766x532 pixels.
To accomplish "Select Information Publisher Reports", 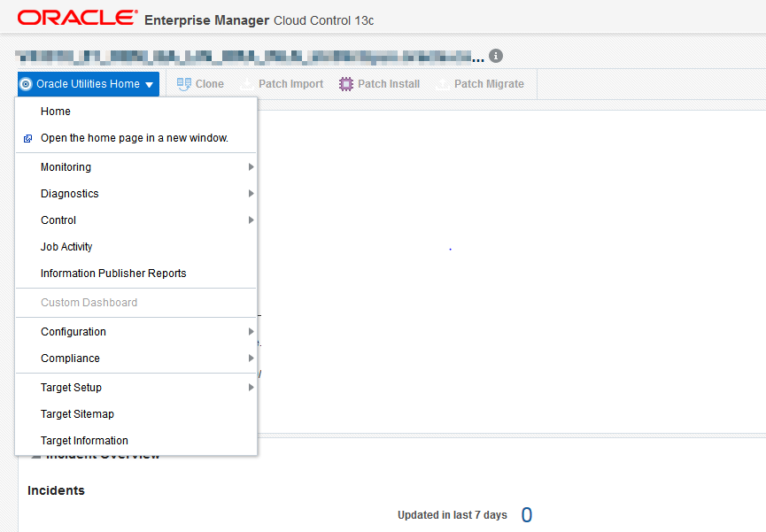I will [136, 274].
